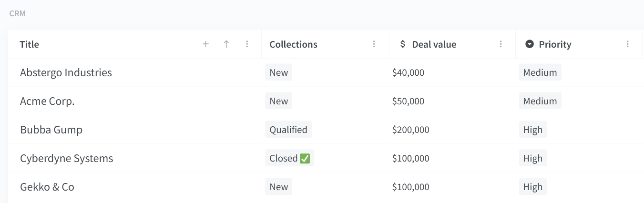Open Title column three-dot options menu

tap(247, 44)
